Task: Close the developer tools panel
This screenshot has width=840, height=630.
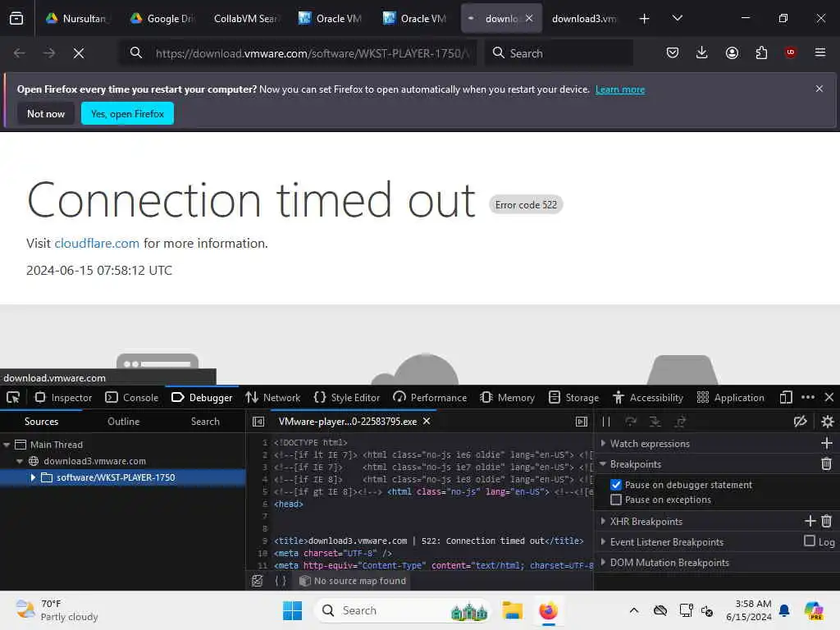Action: [x=829, y=398]
